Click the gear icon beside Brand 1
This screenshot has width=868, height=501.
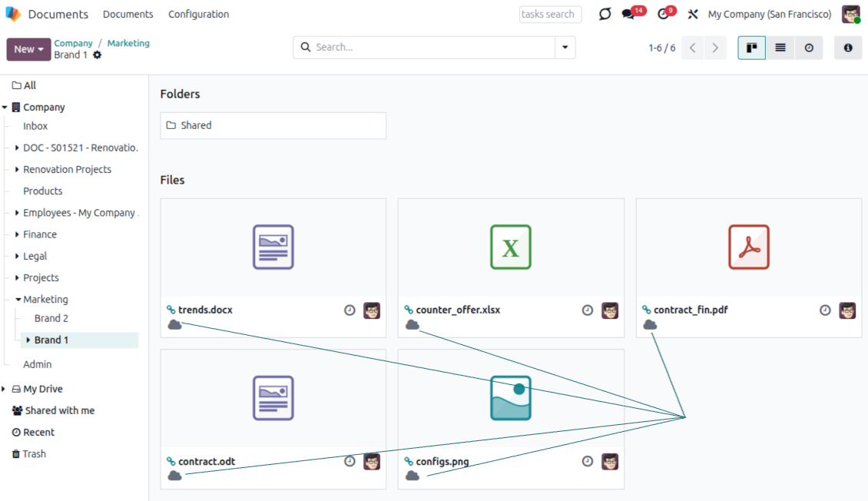98,55
